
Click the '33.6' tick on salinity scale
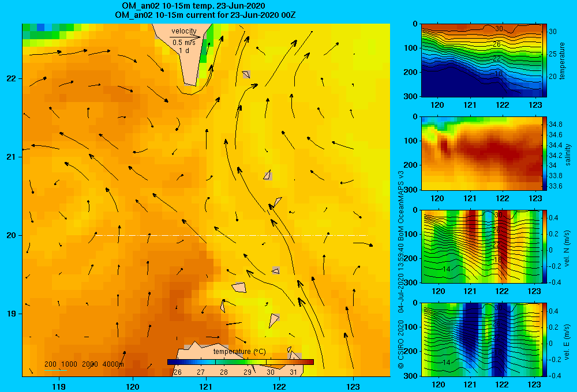(x=556, y=186)
